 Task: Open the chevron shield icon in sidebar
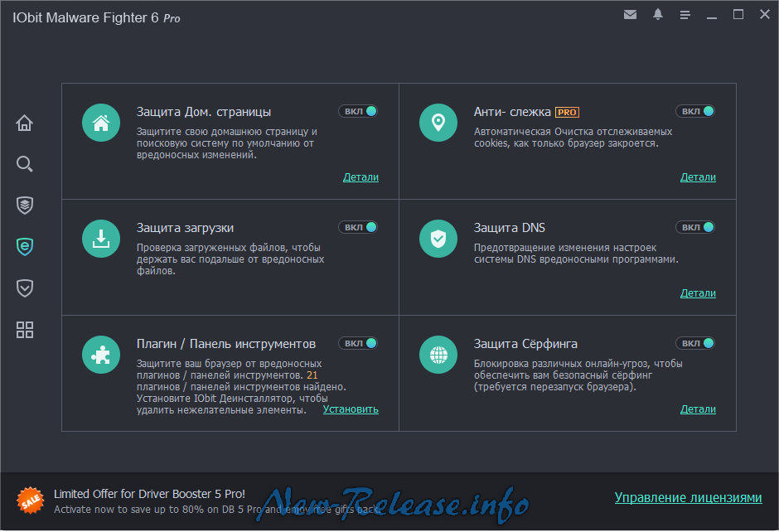pyautogui.click(x=24, y=288)
